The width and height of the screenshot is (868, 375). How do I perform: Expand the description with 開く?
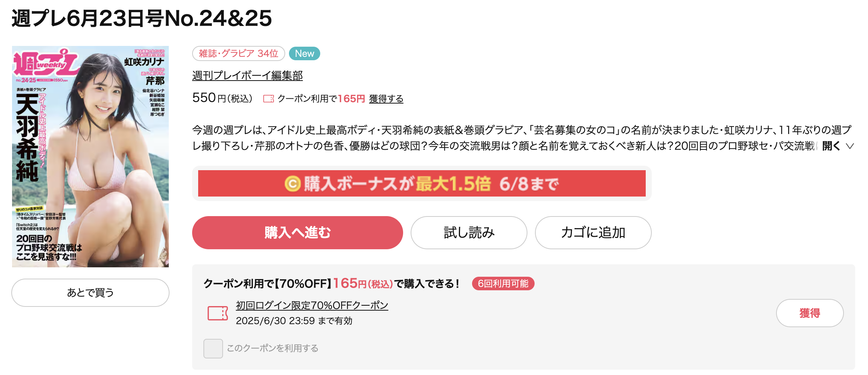pyautogui.click(x=831, y=146)
